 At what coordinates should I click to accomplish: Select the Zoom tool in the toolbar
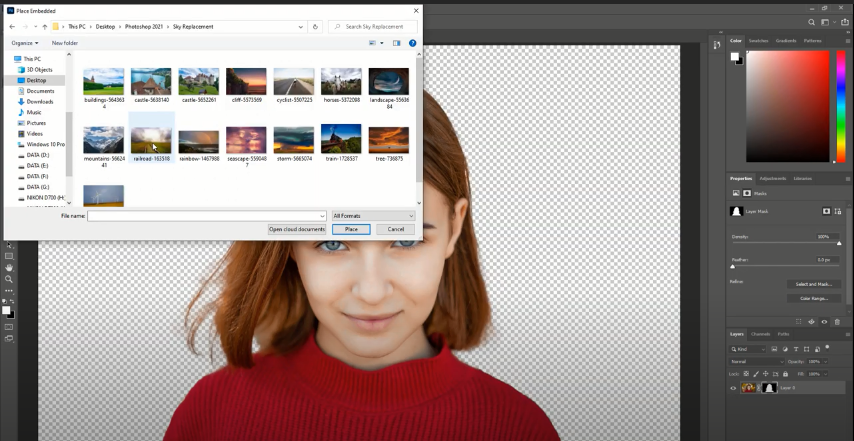9,279
